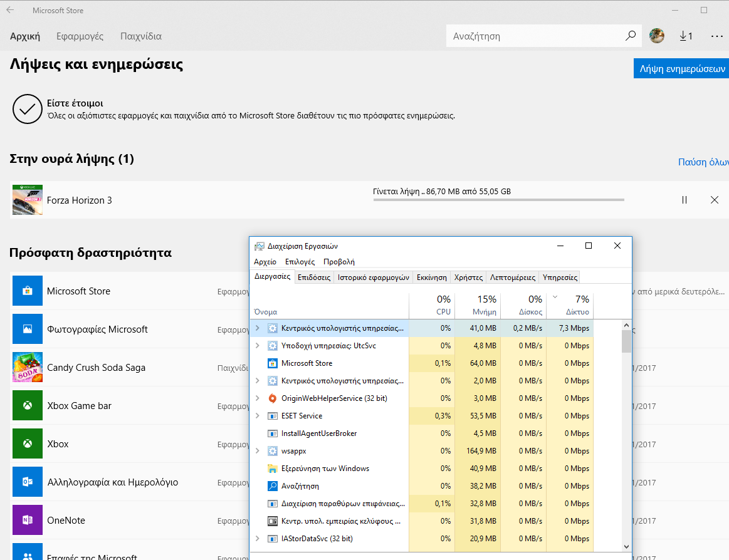Expand the Κεντρικός υπολογιστής υπηρεσίας row using 2,0 MB
The height and width of the screenshot is (560, 729).
pos(258,381)
